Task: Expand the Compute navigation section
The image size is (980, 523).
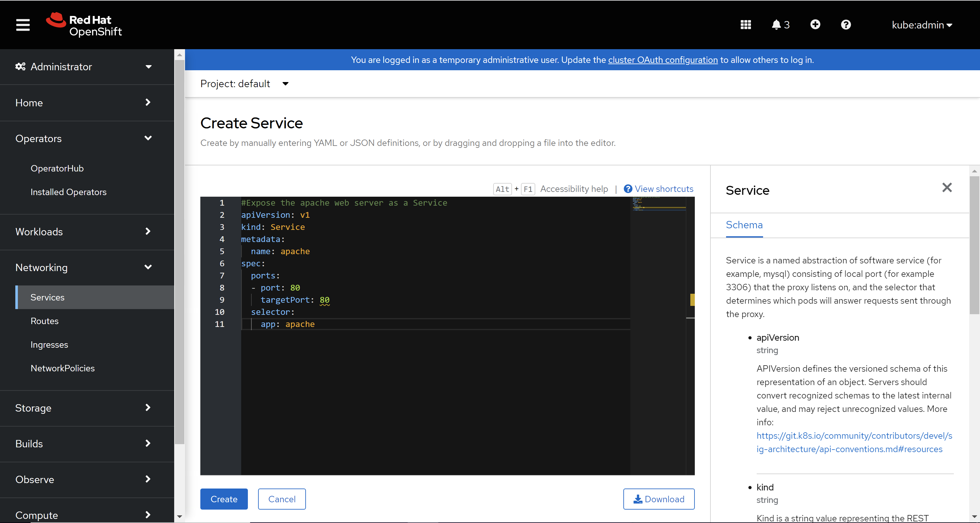Action: [84, 515]
